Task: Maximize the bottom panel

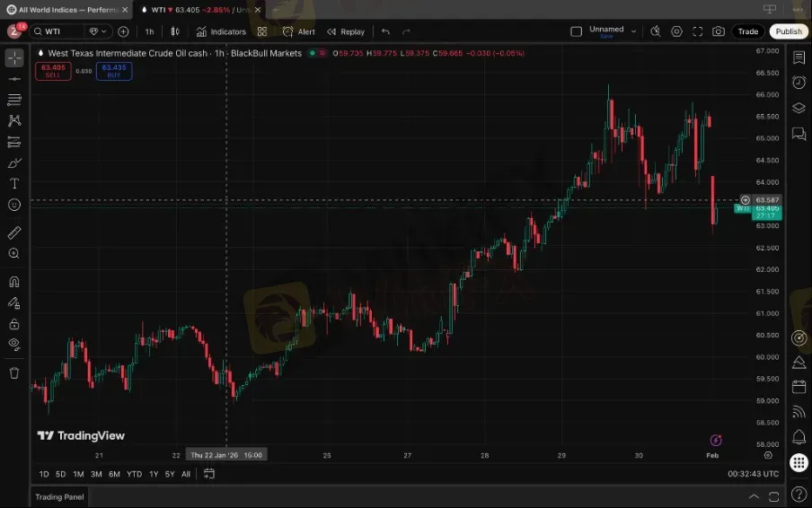Action: click(x=773, y=497)
